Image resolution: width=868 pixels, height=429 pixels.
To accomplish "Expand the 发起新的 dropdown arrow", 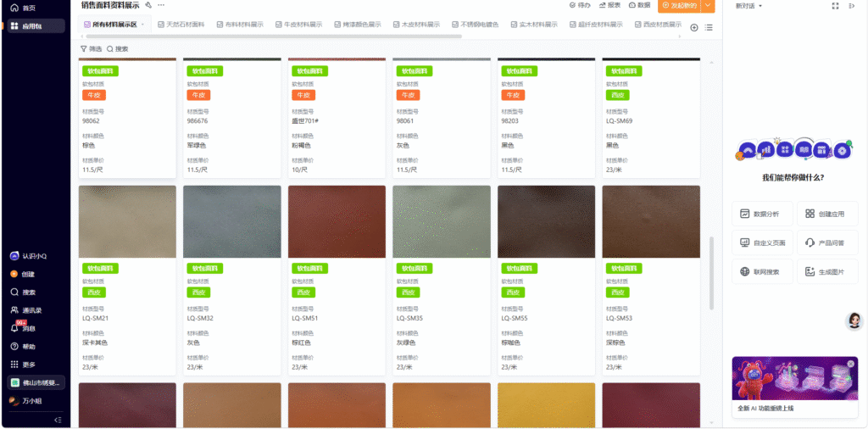I will coord(708,6).
